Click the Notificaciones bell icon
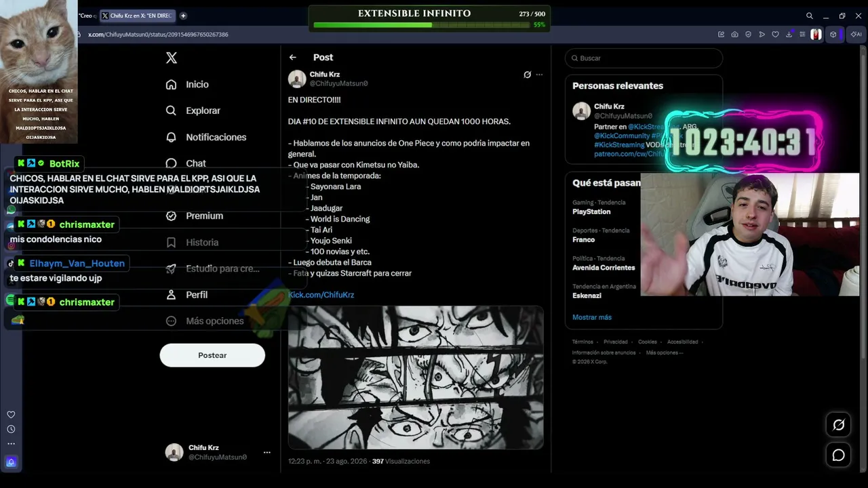The image size is (868, 488). (172, 137)
